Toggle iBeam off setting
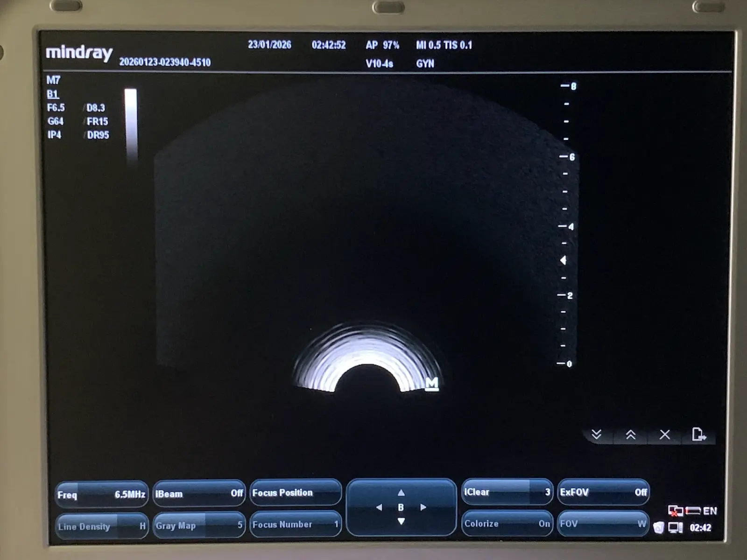The image size is (747, 560). [x=199, y=493]
